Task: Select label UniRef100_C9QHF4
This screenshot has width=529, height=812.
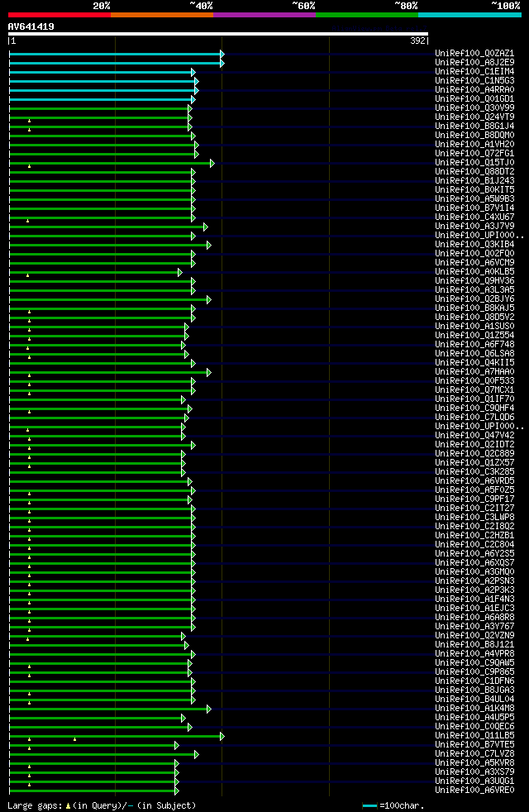Action: (x=474, y=408)
